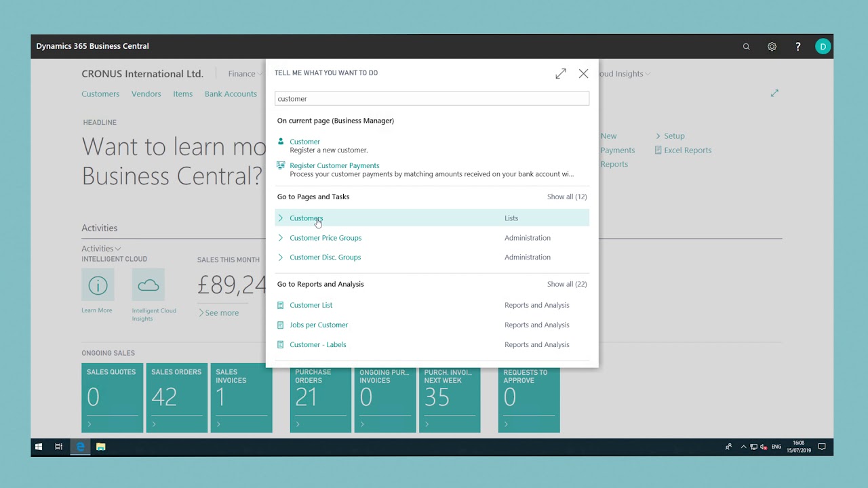The image size is (868, 488).
Task: Go to the Customers navigation link
Action: [x=100, y=94]
